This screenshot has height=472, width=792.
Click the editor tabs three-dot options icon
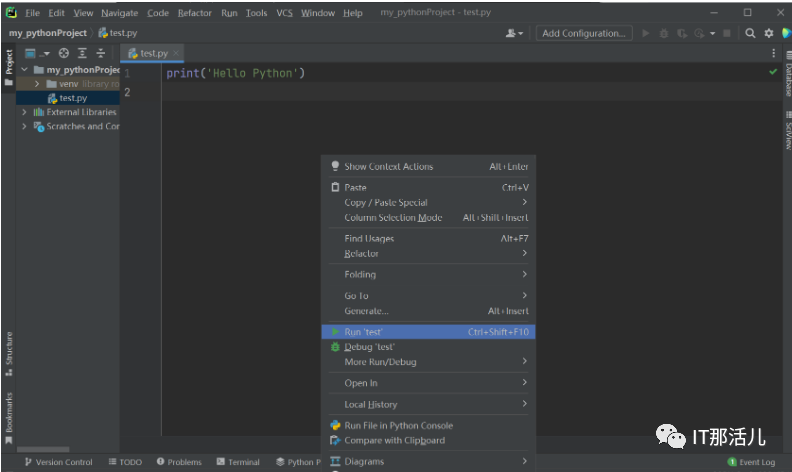(773, 53)
